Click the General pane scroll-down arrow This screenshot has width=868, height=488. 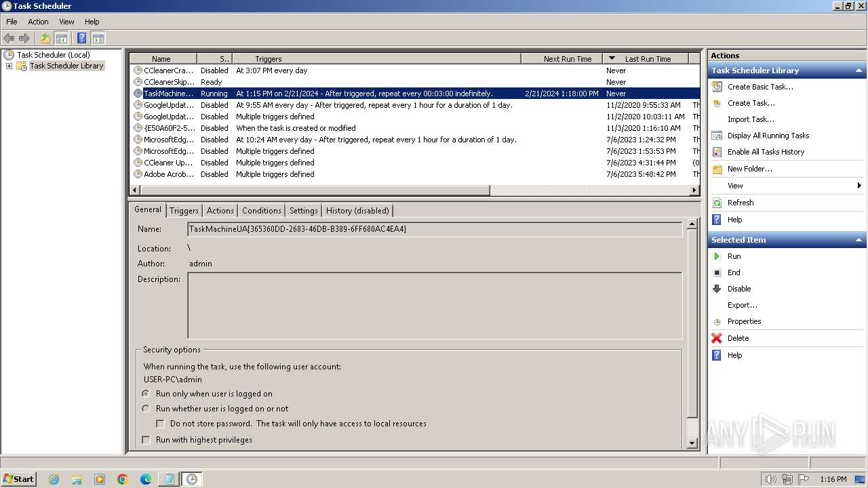692,443
